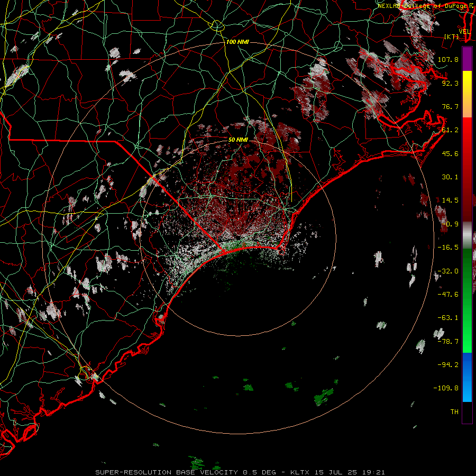Click the 100 NMI range ring label
The width and height of the screenshot is (476, 476).
click(237, 42)
